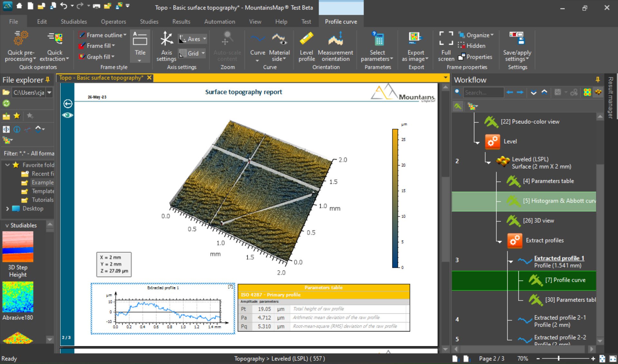Click the zoom slider handle in status bar
Image resolution: width=618 pixels, height=364 pixels.
click(x=558, y=358)
